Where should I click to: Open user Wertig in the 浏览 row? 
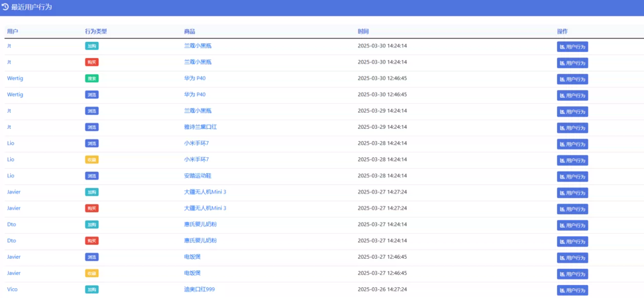click(x=15, y=94)
